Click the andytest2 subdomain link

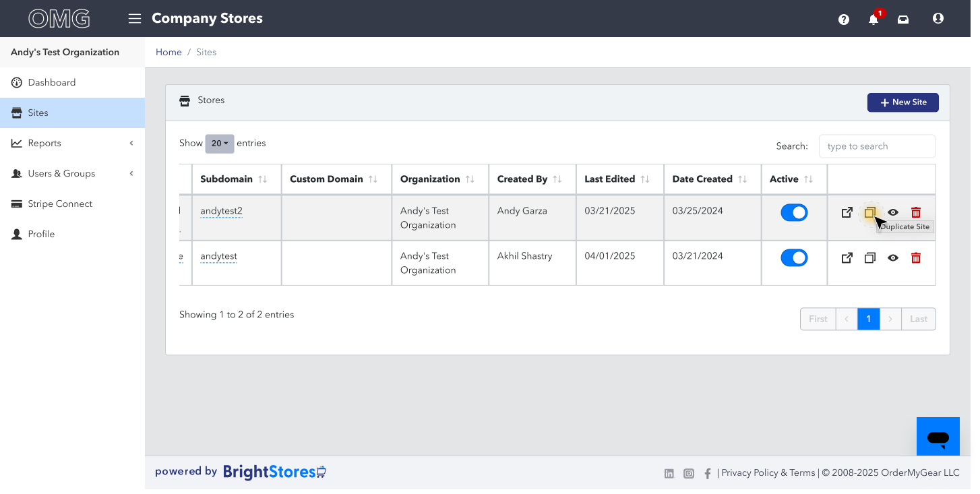pos(221,211)
